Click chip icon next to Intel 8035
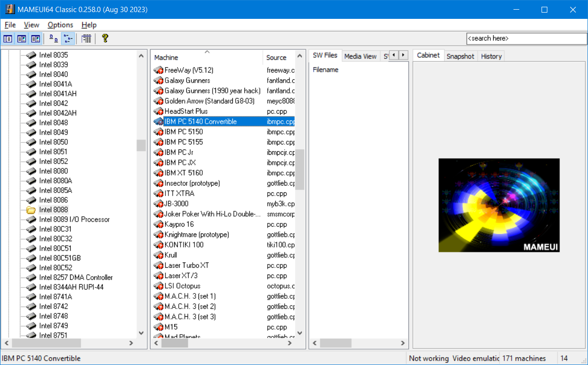588x365 pixels. click(31, 55)
